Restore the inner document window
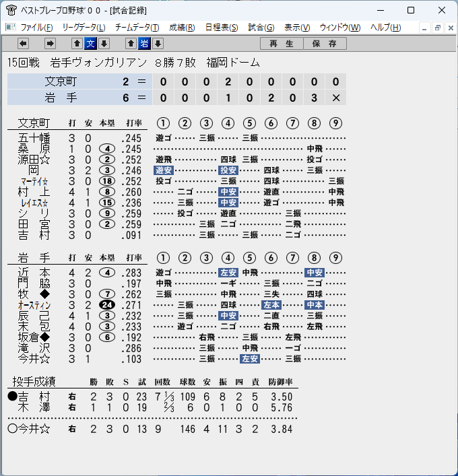Image resolution: width=458 pixels, height=476 pixels. point(438,28)
